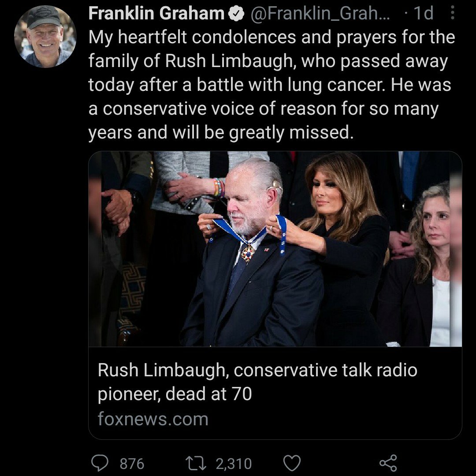The height and width of the screenshot is (476, 476).
Task: Open Franklin Graham's profile picture
Action: [x=45, y=36]
